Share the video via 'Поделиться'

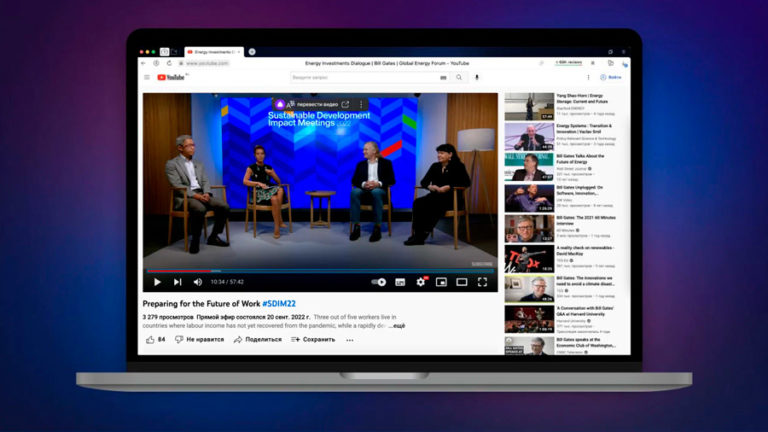click(258, 339)
